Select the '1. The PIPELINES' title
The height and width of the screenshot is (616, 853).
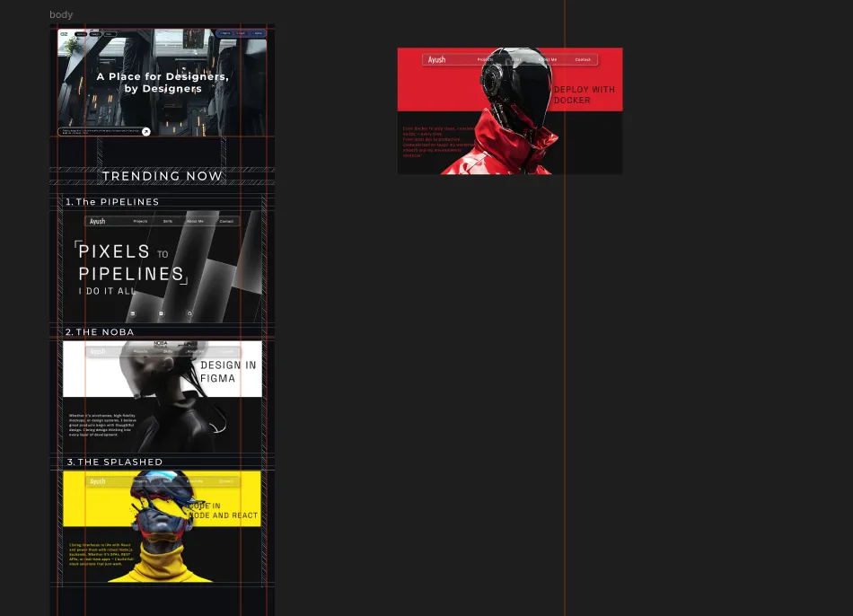click(112, 202)
